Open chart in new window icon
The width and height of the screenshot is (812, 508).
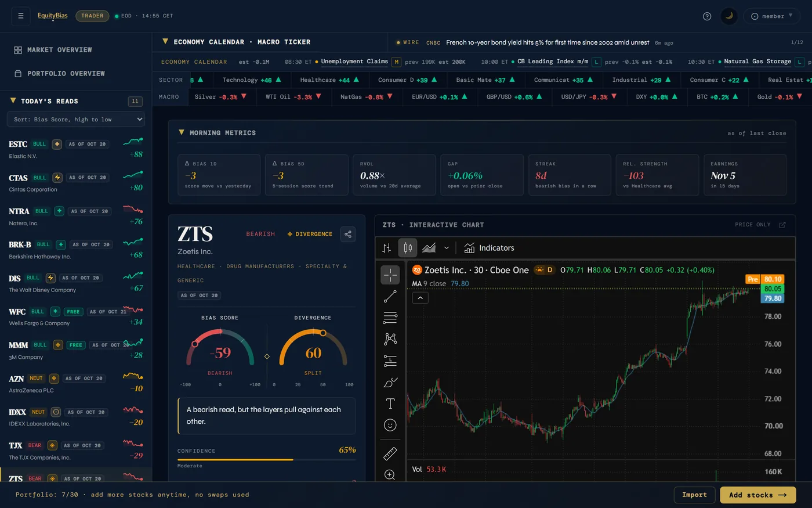782,225
